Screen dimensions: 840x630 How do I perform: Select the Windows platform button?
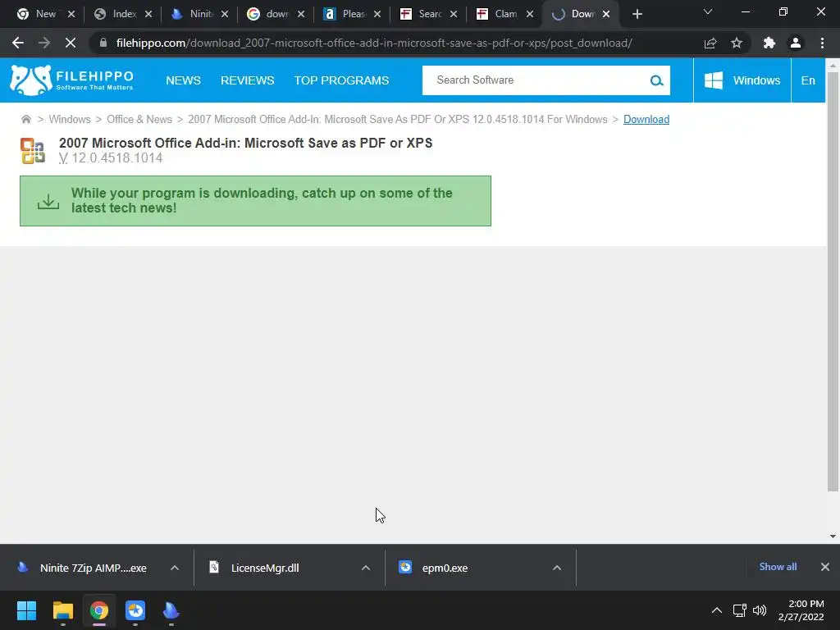click(x=742, y=80)
